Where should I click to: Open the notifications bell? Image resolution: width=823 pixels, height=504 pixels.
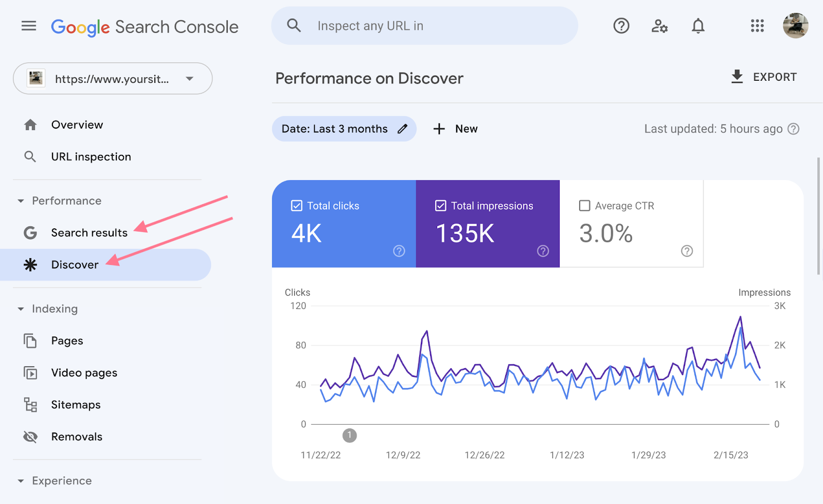coord(698,26)
